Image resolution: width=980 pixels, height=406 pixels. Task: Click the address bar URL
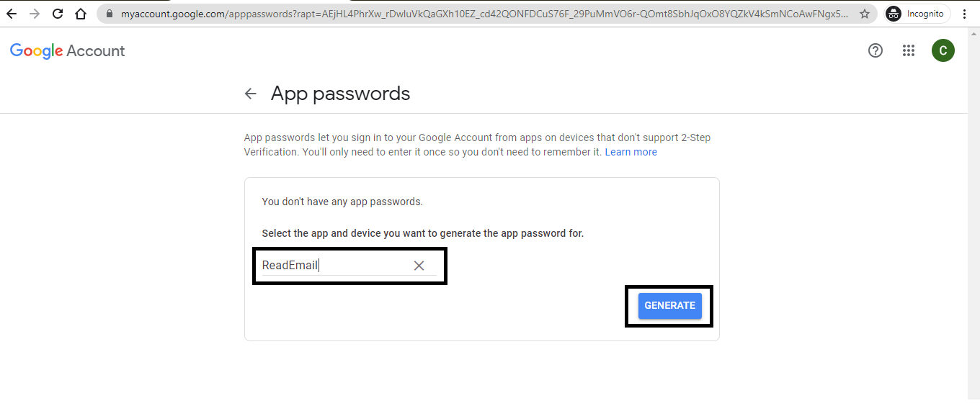[483, 14]
